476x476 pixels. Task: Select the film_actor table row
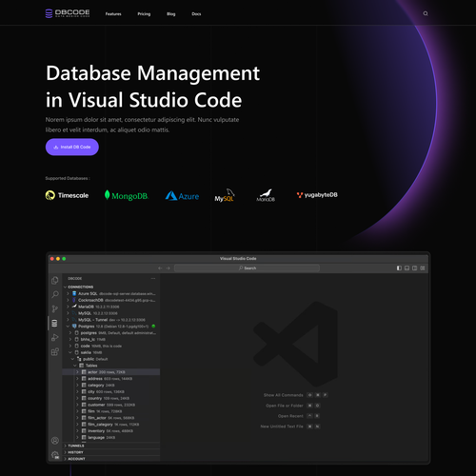click(x=111, y=418)
